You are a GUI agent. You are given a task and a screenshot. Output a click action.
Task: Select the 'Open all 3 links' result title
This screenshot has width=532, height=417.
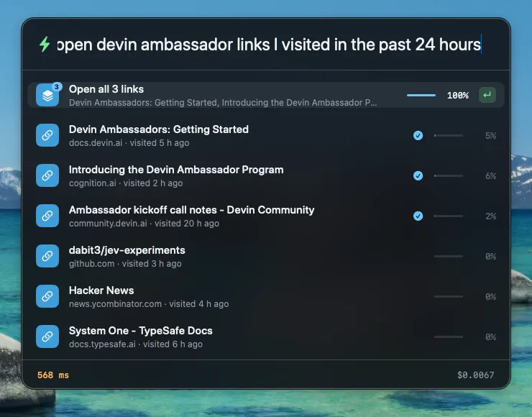click(106, 89)
